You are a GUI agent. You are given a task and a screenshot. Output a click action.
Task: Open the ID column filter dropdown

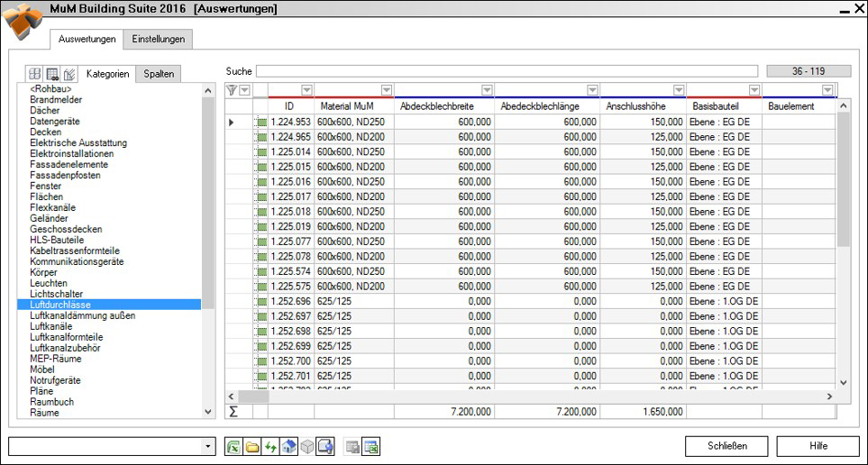(306, 90)
